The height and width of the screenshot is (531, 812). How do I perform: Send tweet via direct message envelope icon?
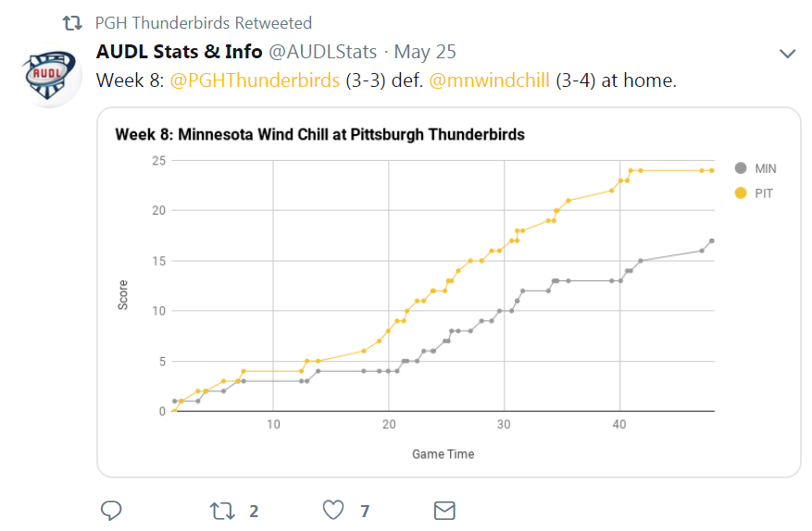pyautogui.click(x=444, y=510)
